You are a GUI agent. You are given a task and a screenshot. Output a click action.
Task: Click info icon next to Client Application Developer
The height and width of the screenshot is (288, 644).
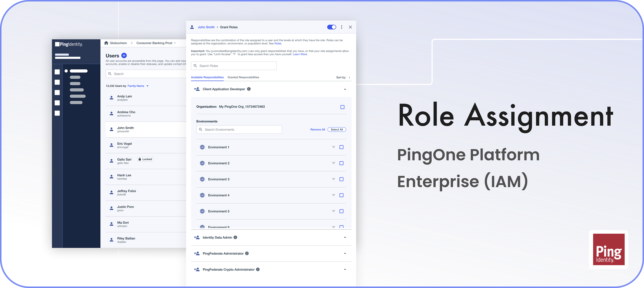249,89
